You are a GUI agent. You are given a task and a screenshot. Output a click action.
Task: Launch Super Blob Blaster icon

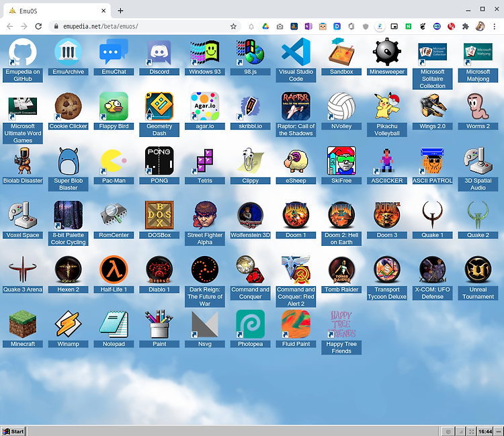68,161
